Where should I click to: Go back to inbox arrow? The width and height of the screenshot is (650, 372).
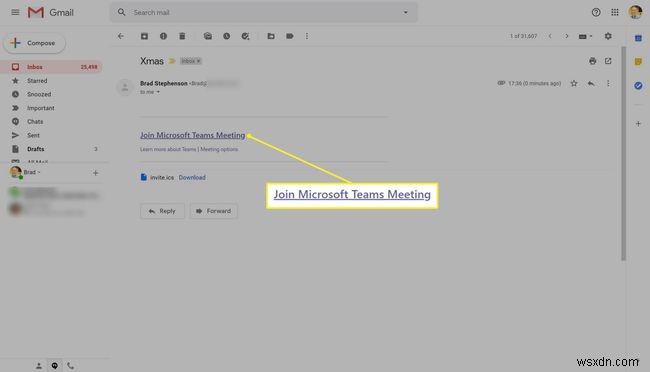click(x=121, y=36)
